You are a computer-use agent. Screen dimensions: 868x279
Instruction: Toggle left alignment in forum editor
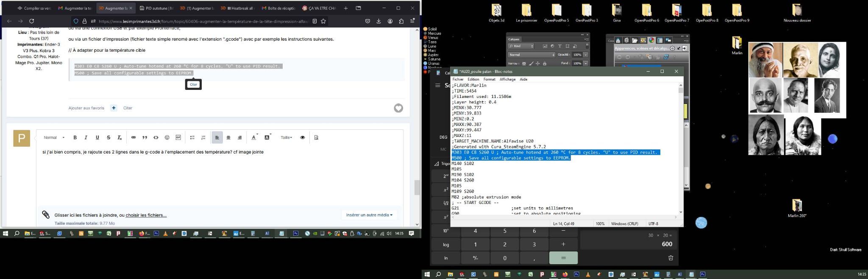coord(217,137)
